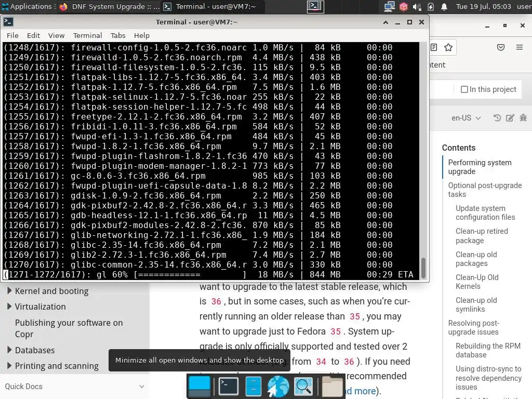Viewport: 532px width, 399px height.
Task: Jump to 'Clean-Up Old Kernels' section
Action: pyautogui.click(x=477, y=282)
